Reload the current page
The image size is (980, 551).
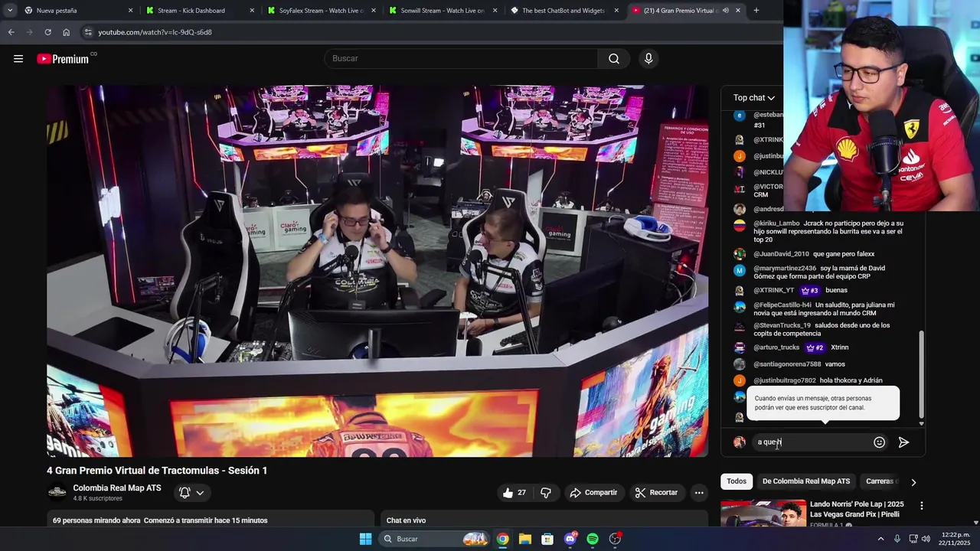[x=47, y=32]
